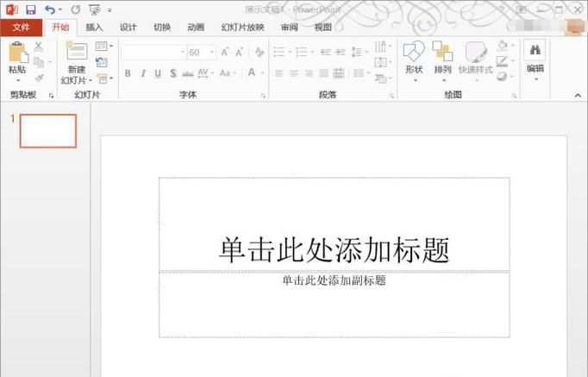Collapse the ribbon with the chevron
Image resolution: width=588 pixels, height=377 pixels.
point(578,96)
